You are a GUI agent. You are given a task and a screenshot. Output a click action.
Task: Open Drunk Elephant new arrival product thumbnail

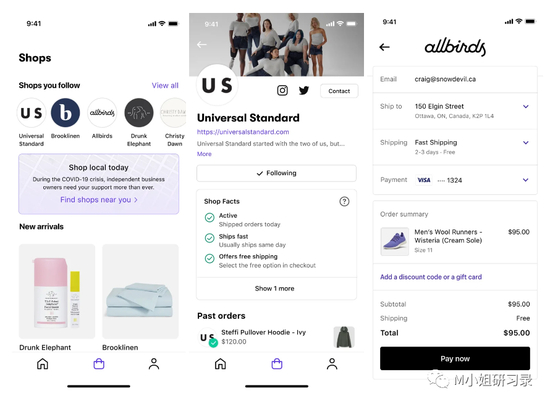[57, 291]
